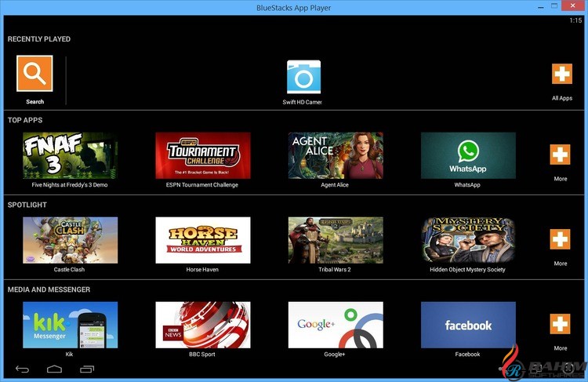Open All Apps plus icon
This screenshot has height=382, width=588.
point(562,74)
